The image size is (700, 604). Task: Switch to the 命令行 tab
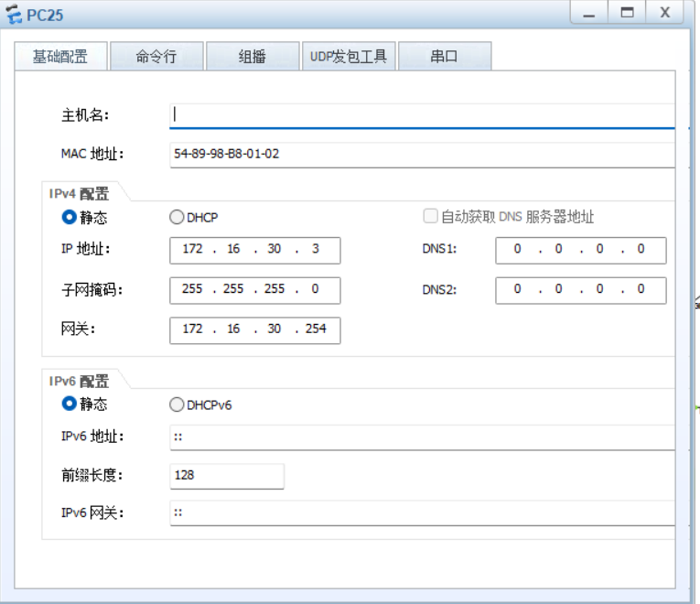156,56
